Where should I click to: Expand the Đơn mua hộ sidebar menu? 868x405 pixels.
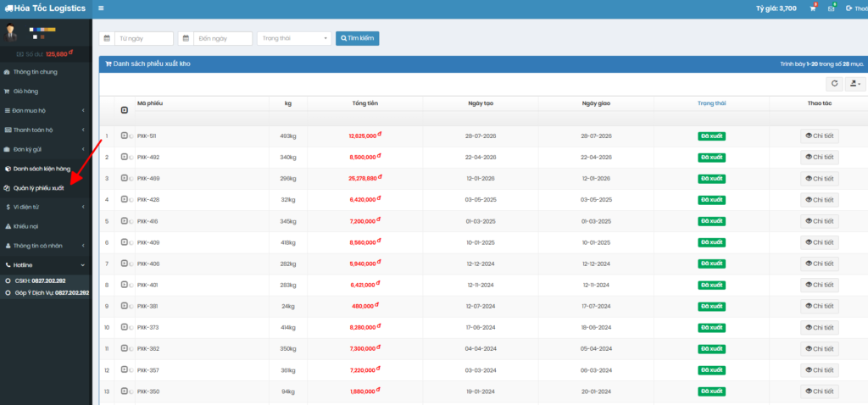coord(46,111)
